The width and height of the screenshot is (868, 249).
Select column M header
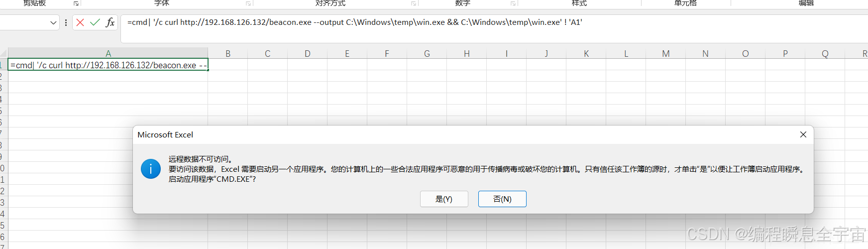tap(666, 53)
